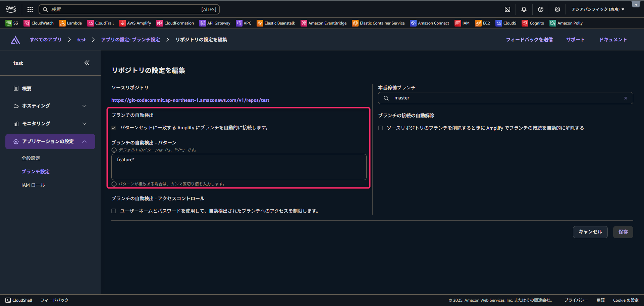The image size is (644, 306).
Task: Open the help question mark menu
Action: [541, 9]
